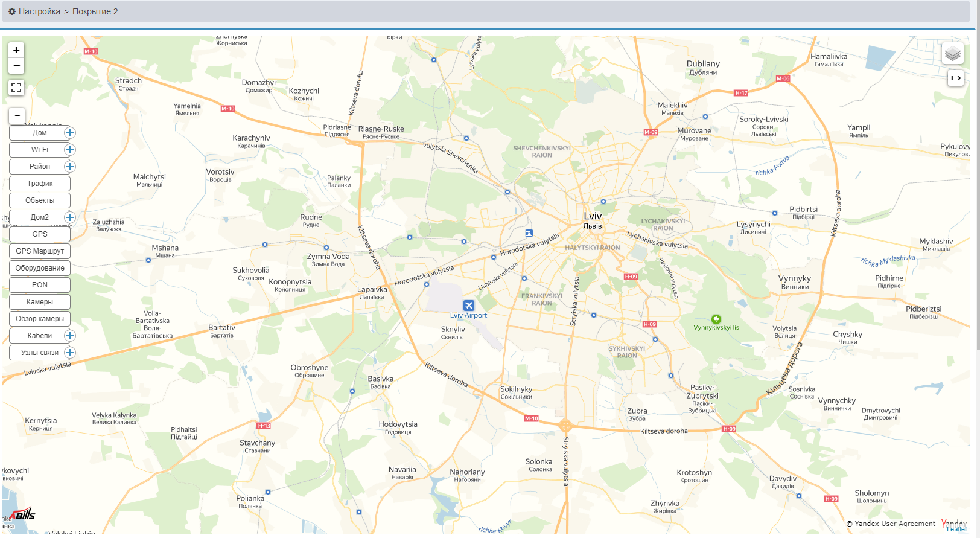Image resolution: width=980 pixels, height=538 pixels.
Task: Expand plus next to Узлы связи
Action: pyautogui.click(x=70, y=353)
